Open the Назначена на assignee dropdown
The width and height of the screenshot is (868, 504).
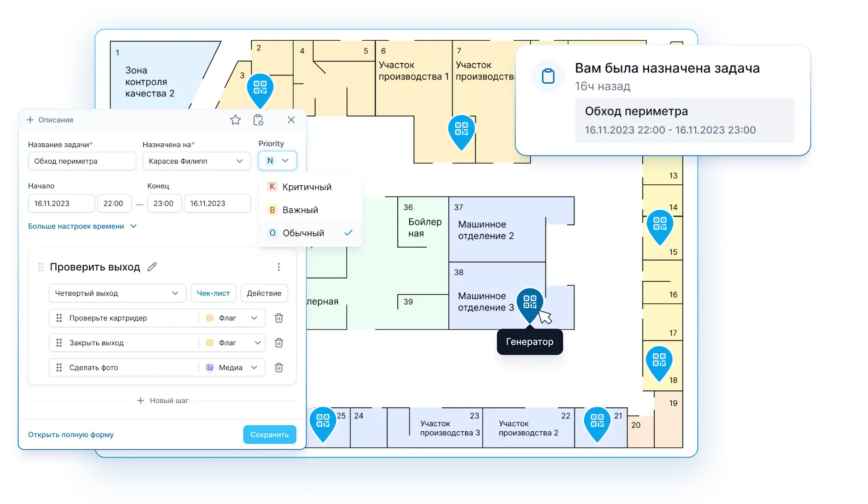tap(196, 161)
